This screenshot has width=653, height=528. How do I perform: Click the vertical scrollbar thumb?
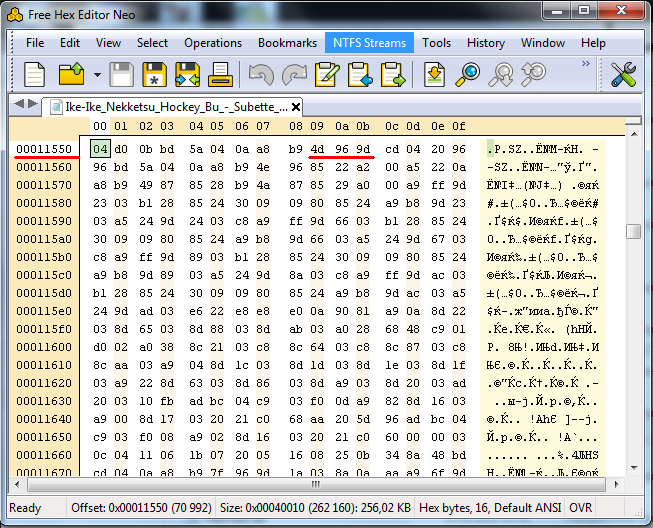click(634, 232)
